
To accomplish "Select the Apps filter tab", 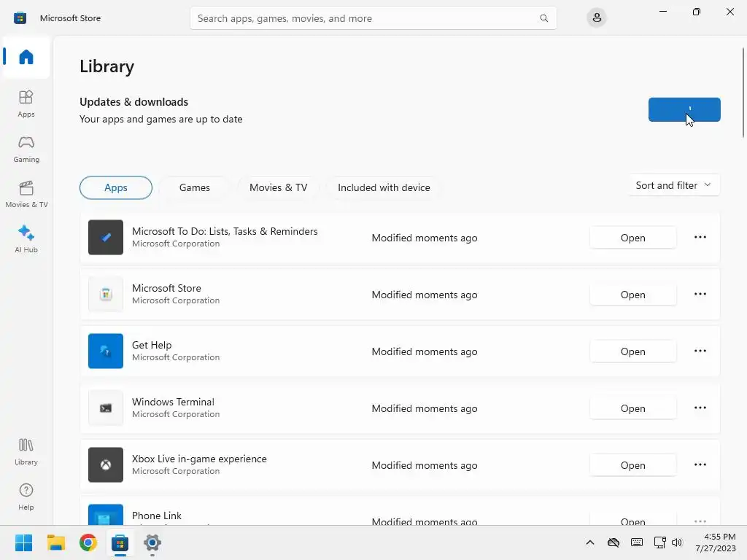I will pos(116,187).
